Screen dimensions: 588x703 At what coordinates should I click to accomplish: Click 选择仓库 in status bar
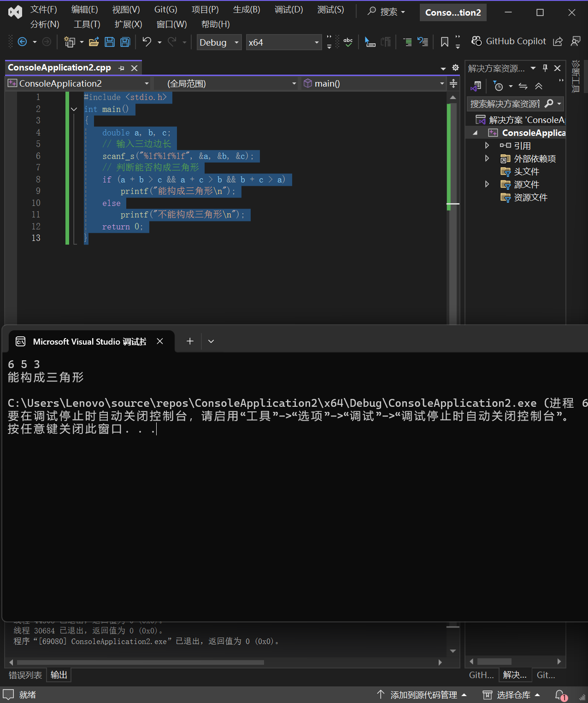pos(511,695)
